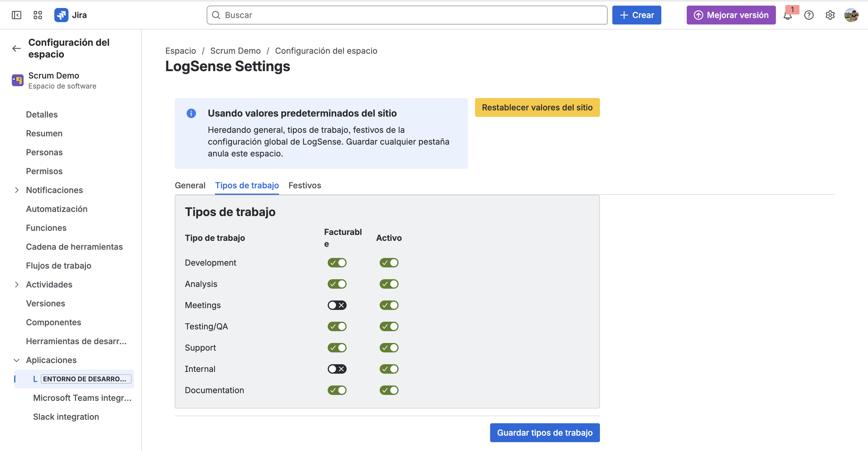The height and width of the screenshot is (451, 868).
Task: Open the notifications bell
Action: pos(787,15)
